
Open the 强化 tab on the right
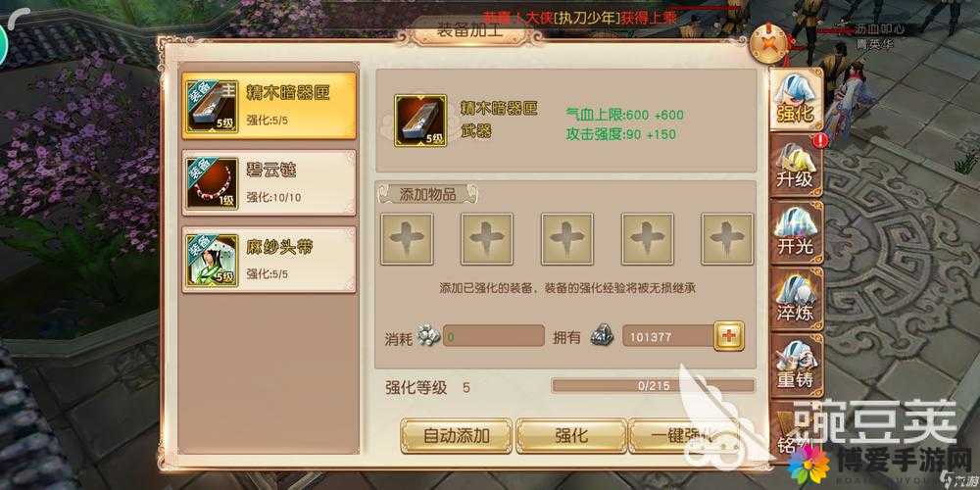(795, 100)
